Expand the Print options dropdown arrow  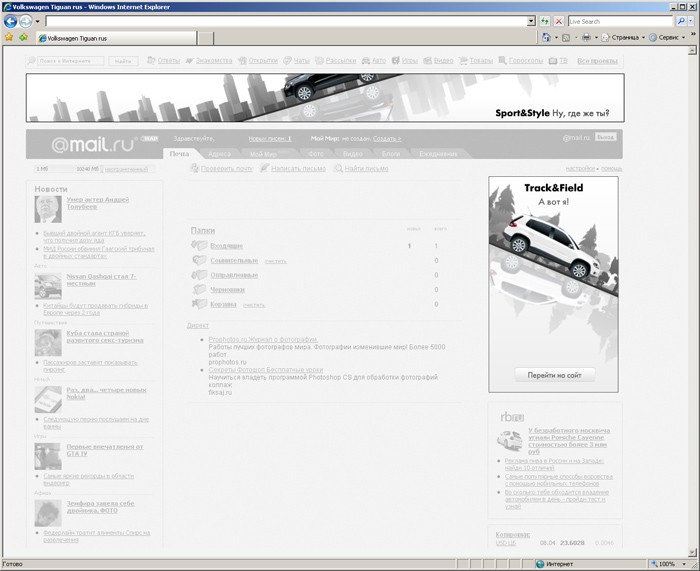[596, 38]
